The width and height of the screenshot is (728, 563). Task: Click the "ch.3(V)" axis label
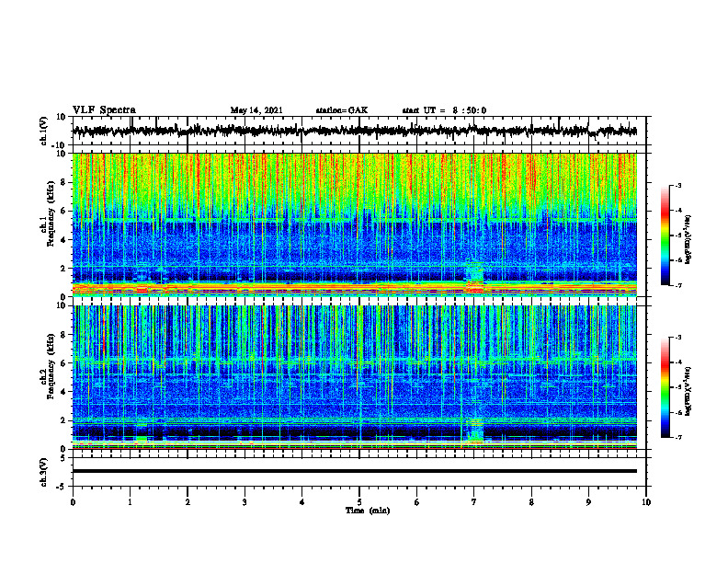tap(44, 472)
